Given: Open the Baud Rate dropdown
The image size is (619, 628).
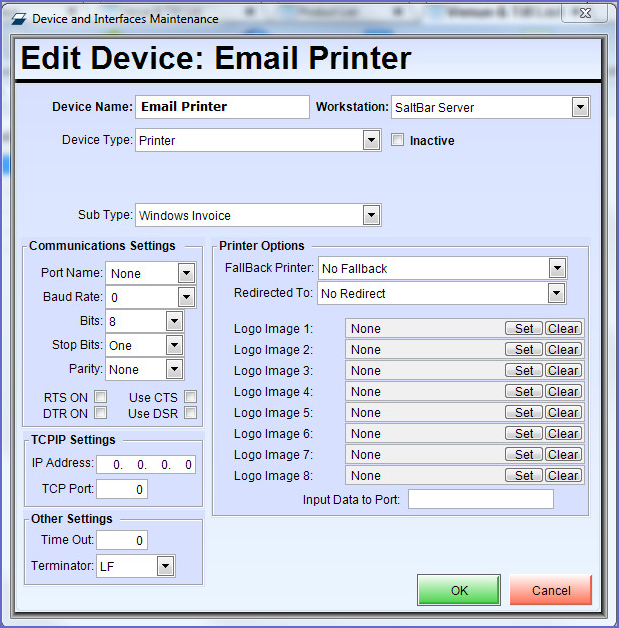Looking at the screenshot, I should point(185,297).
